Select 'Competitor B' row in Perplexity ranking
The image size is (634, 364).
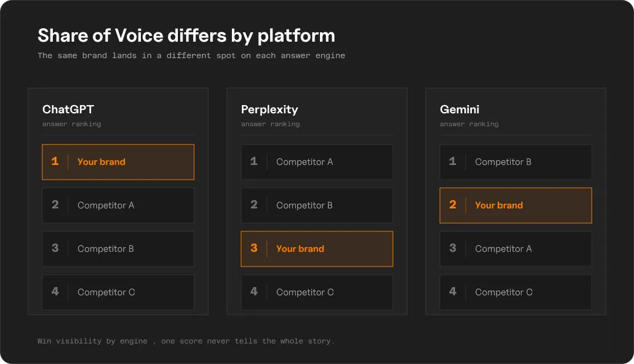(x=317, y=205)
